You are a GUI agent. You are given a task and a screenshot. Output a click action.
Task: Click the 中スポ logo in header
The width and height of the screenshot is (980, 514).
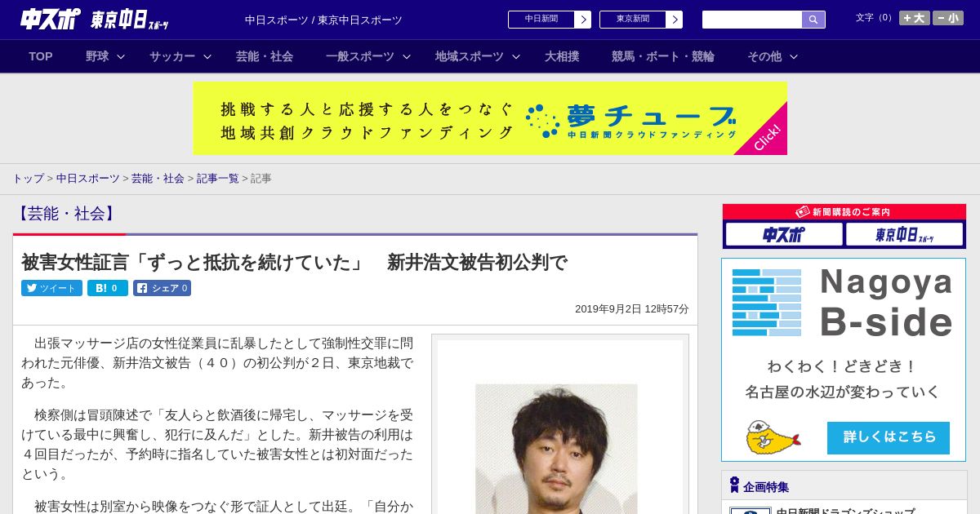coord(51,20)
